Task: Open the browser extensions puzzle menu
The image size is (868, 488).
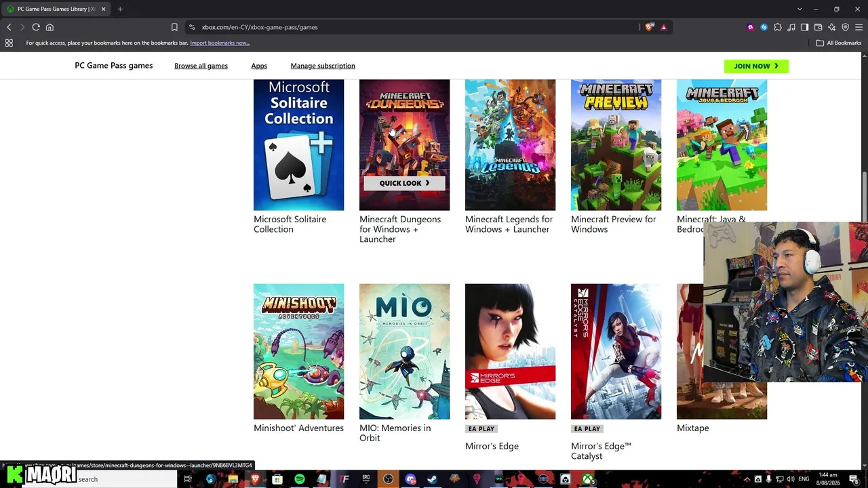Action: pyautogui.click(x=777, y=27)
